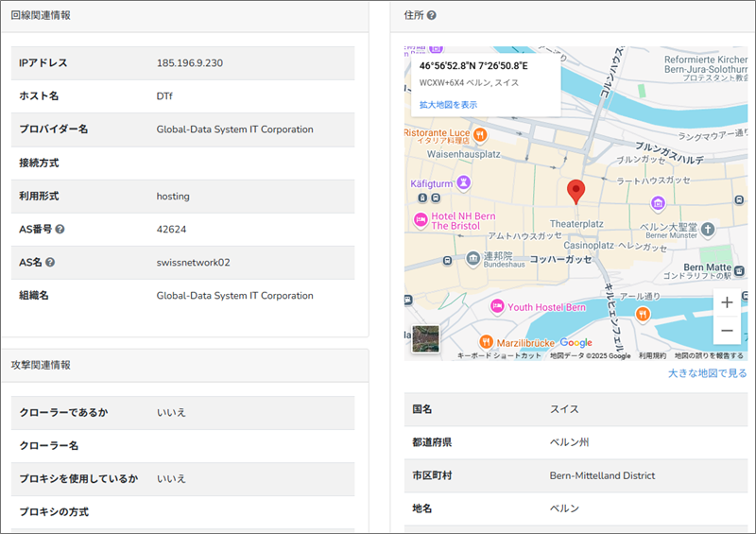Click the Youth Hostel Bern marker

click(x=497, y=306)
